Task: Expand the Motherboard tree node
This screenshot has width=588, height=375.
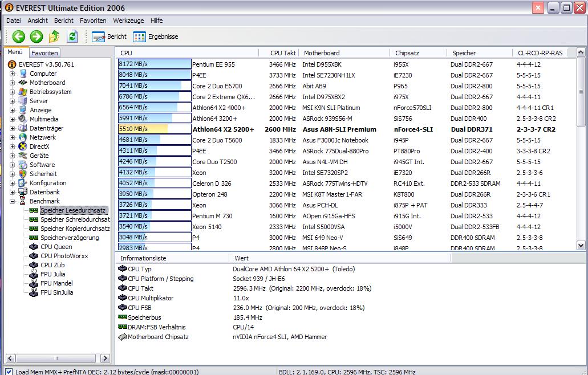Action: tap(13, 83)
